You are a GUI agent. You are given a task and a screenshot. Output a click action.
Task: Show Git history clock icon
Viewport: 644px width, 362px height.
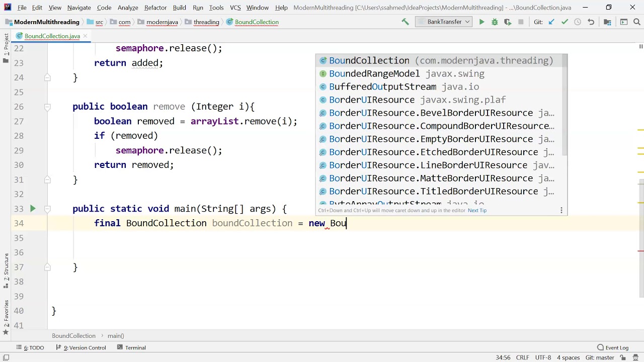click(x=578, y=22)
